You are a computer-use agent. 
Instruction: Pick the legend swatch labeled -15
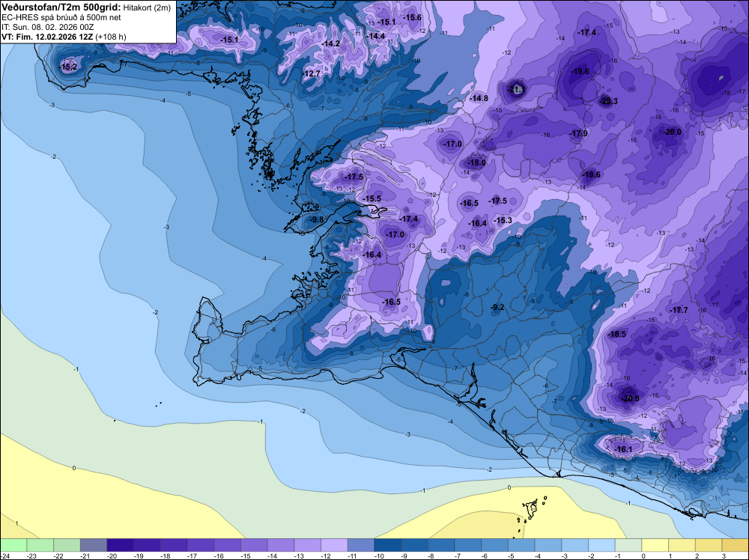pos(254,545)
